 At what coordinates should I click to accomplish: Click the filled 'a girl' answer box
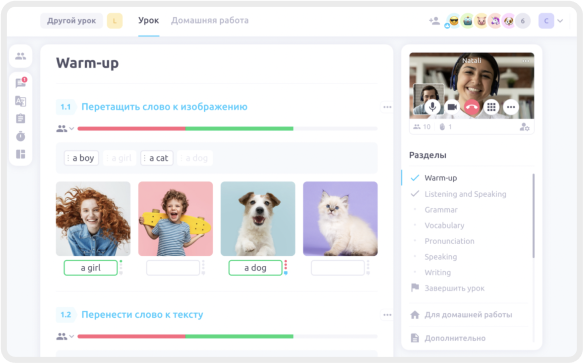(x=91, y=268)
